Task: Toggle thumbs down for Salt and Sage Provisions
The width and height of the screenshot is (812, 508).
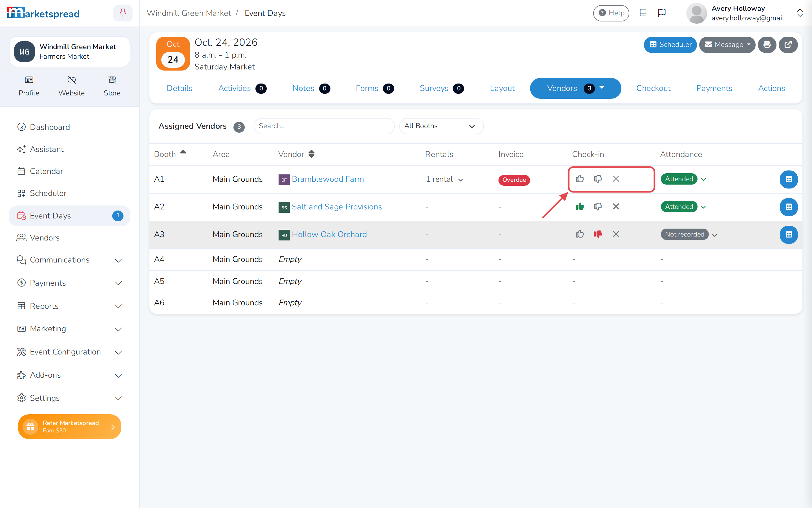Action: pyautogui.click(x=598, y=207)
